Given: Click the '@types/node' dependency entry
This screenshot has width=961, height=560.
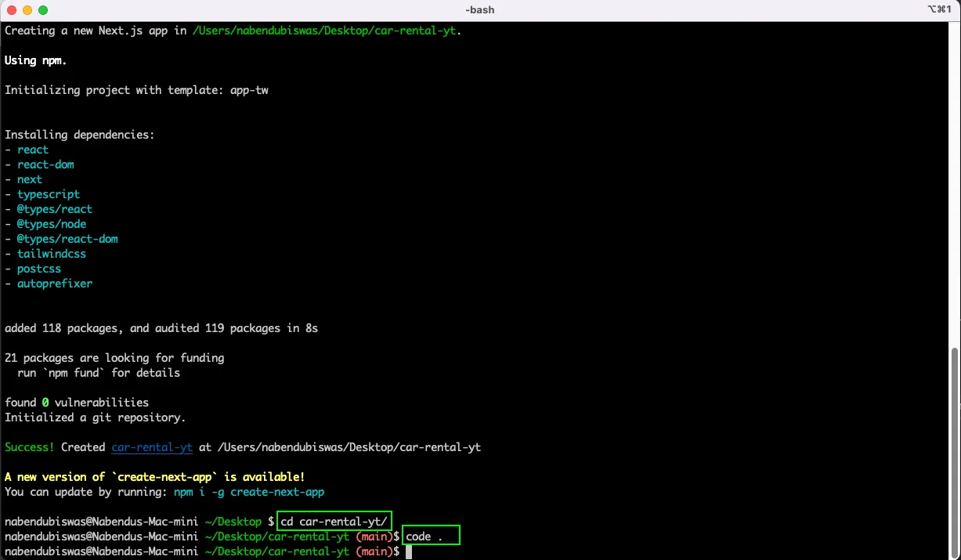Looking at the screenshot, I should tap(52, 224).
